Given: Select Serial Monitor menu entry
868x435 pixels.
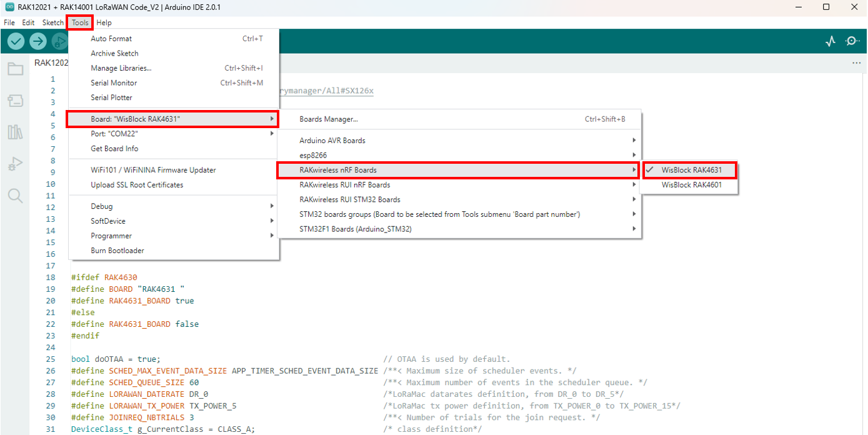Looking at the screenshot, I should pyautogui.click(x=174, y=83).
